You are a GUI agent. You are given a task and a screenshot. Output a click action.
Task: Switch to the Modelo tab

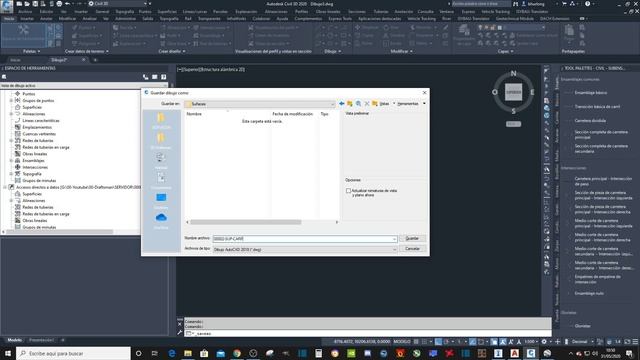(15, 340)
